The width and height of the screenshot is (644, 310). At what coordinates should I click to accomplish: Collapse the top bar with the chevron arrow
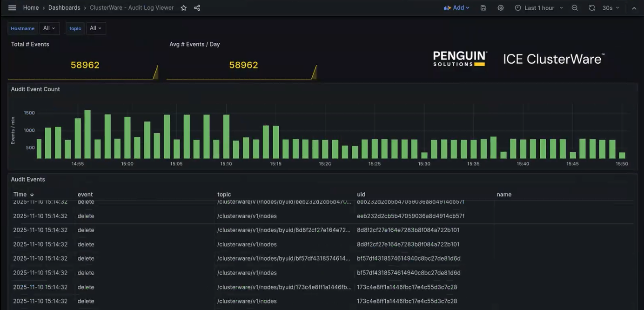click(x=634, y=7)
